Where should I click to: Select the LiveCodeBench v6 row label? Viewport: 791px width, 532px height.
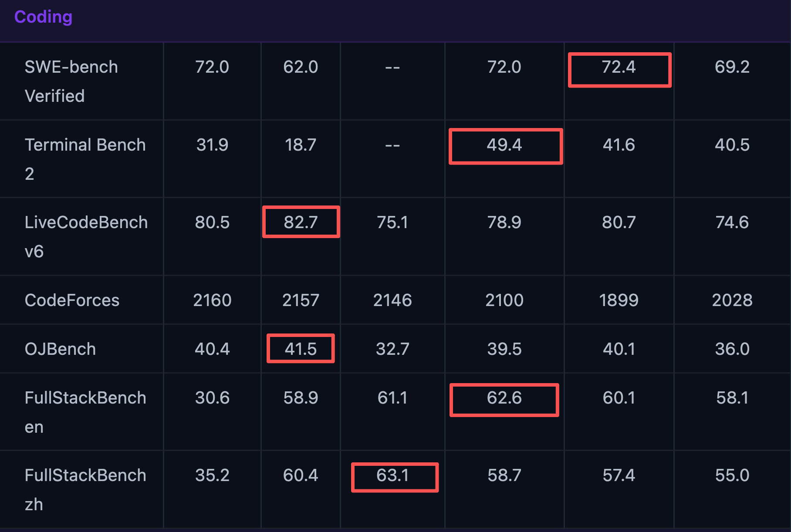click(86, 236)
